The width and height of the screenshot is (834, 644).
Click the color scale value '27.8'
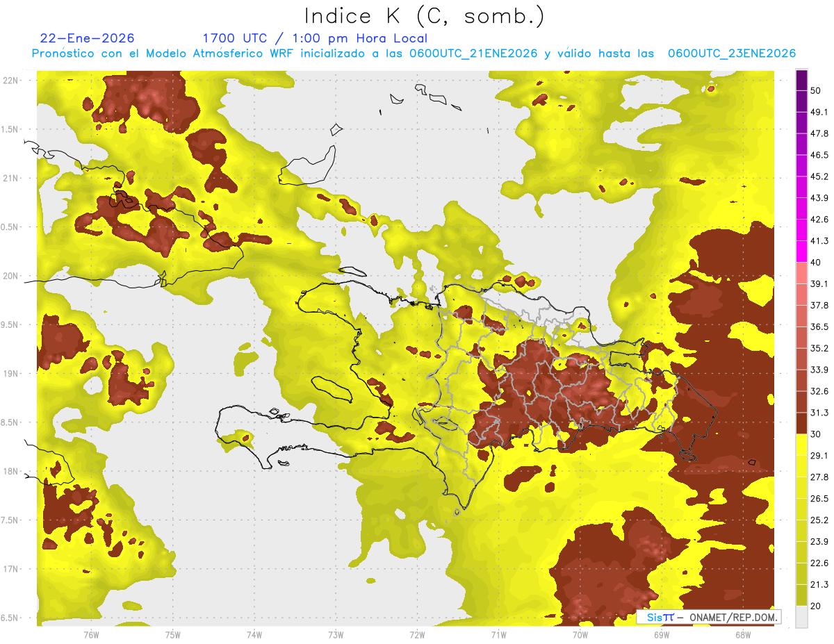click(x=820, y=477)
